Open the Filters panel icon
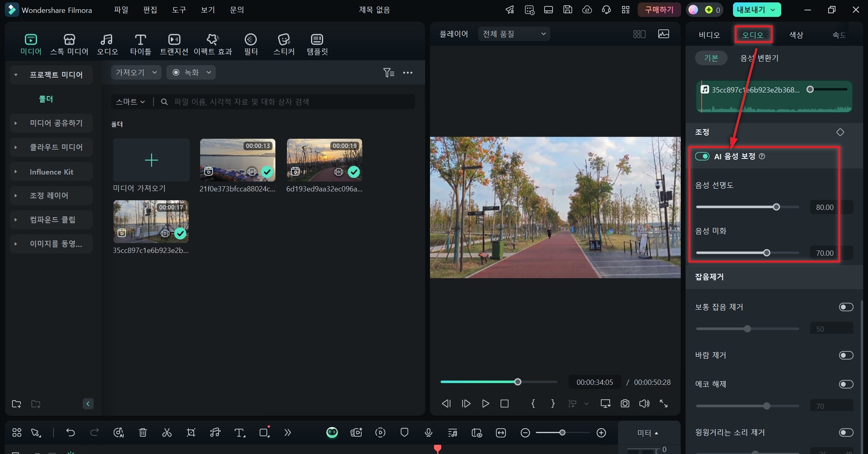868x454 pixels. [x=251, y=39]
